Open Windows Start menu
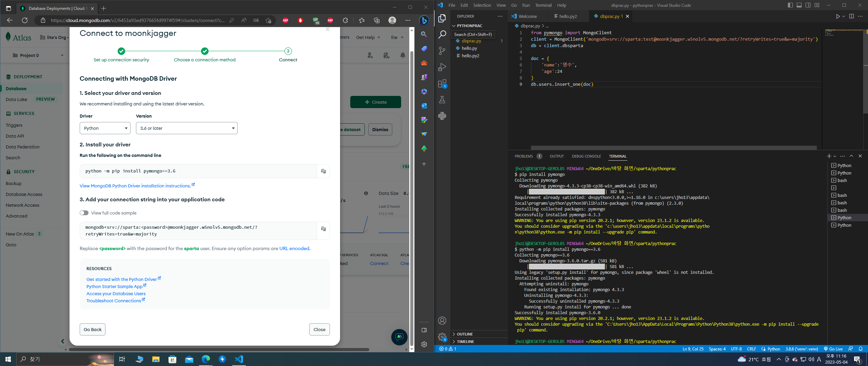 (x=8, y=359)
